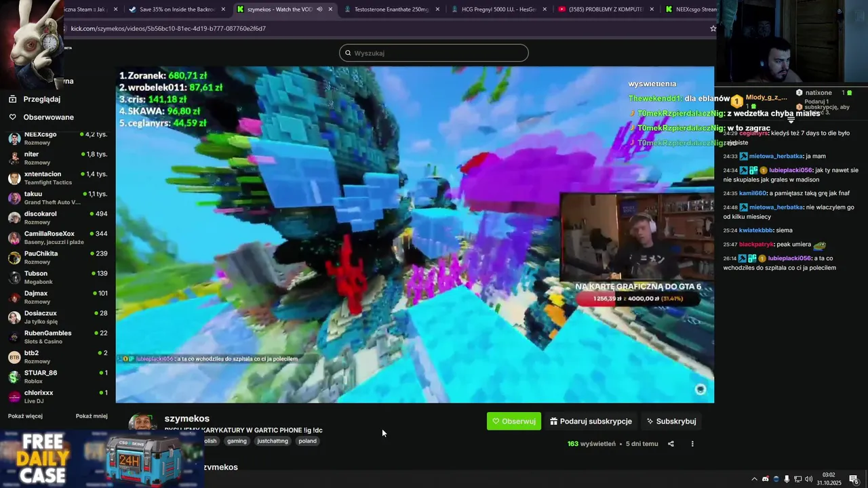
Task: Close the YouTube 'PROBLEMY Z KOMPUTE' tab
Action: 652,9
